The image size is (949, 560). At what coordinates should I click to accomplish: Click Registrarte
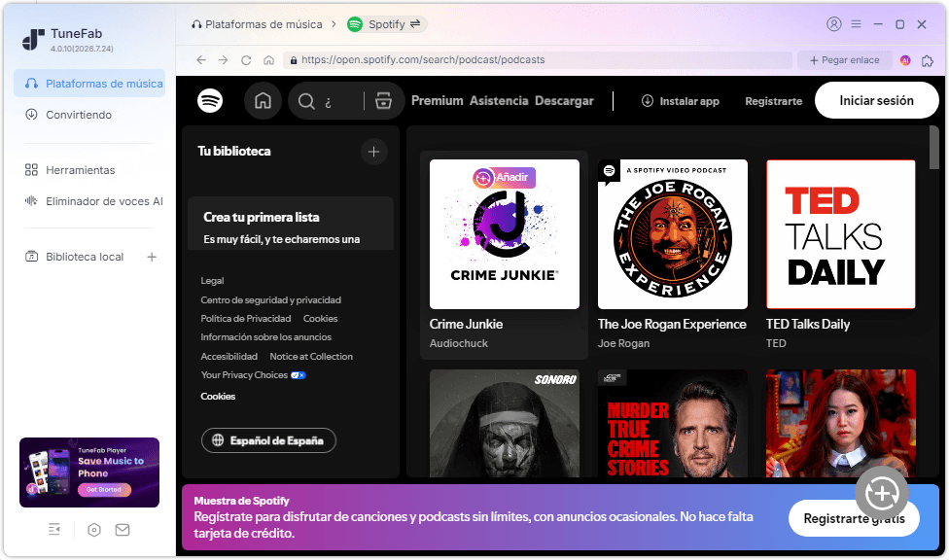click(773, 101)
